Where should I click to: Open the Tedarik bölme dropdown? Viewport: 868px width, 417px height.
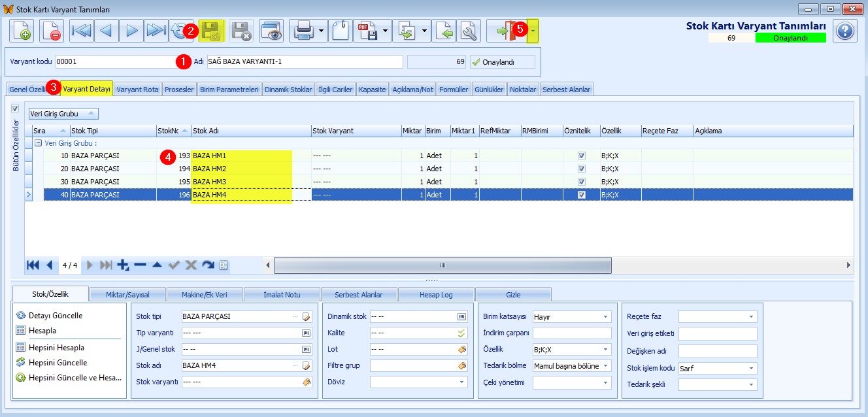coord(605,365)
